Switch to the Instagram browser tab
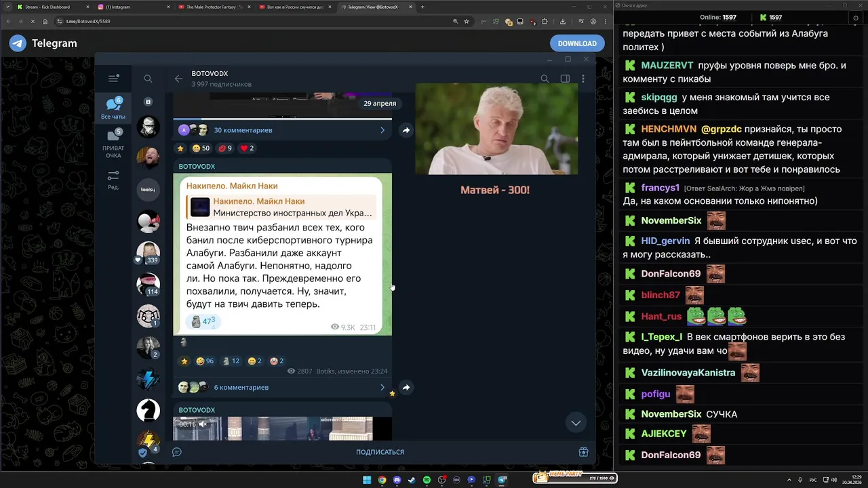The image size is (868, 488). [133, 7]
